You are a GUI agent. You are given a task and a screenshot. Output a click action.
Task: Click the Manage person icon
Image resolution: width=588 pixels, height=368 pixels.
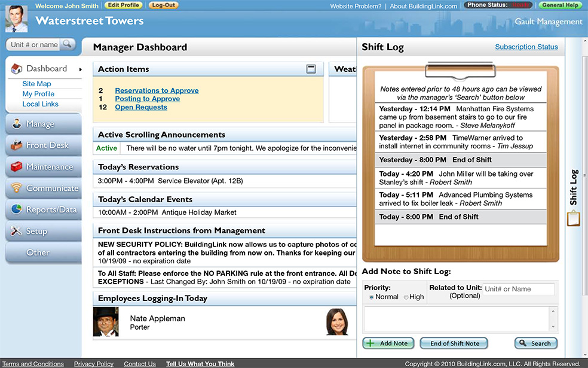coord(17,123)
